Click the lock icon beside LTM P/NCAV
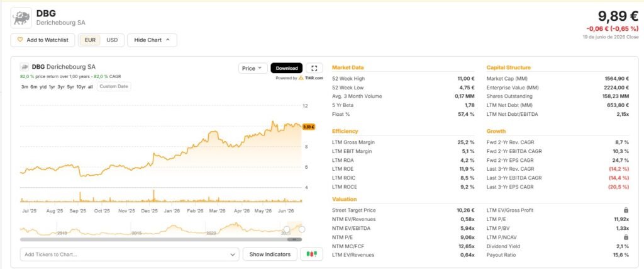The height and width of the screenshot is (269, 644). pyautogui.click(x=626, y=238)
